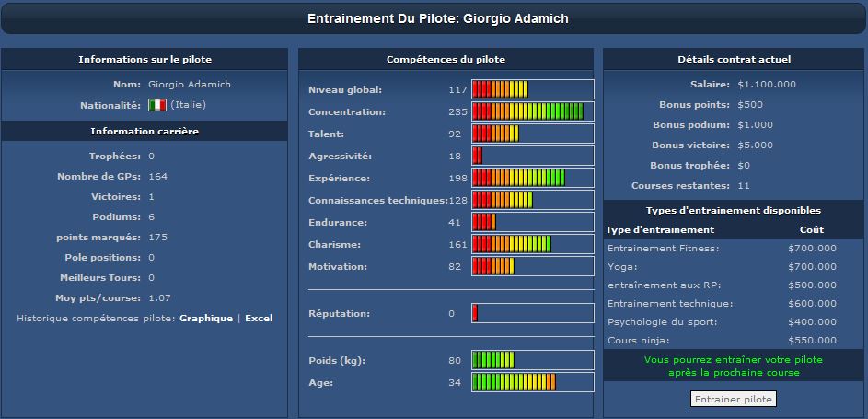The image size is (868, 419).
Task: Click the Types d'entrainement disponibles header
Action: click(x=734, y=210)
